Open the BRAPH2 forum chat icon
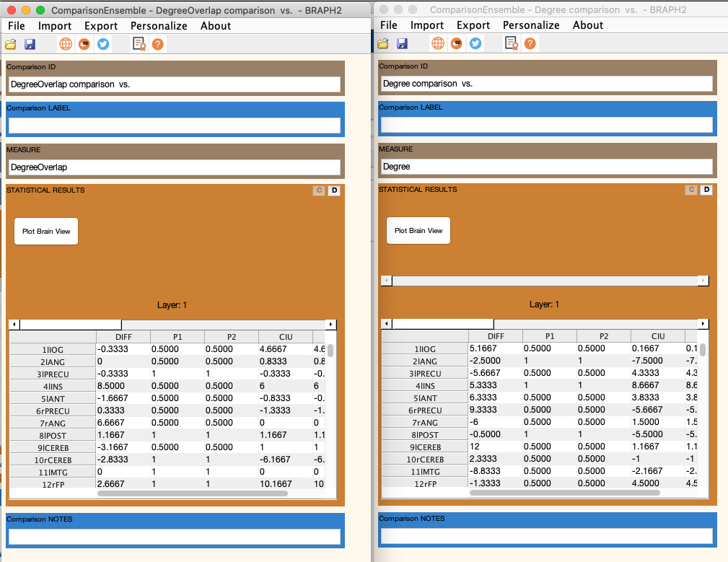This screenshot has width=728, height=562. [83, 44]
